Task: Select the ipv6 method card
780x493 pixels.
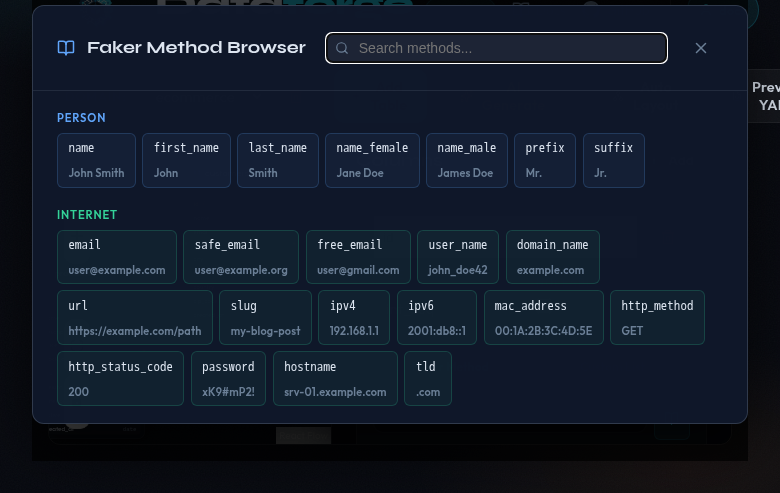Action: pyautogui.click(x=437, y=318)
